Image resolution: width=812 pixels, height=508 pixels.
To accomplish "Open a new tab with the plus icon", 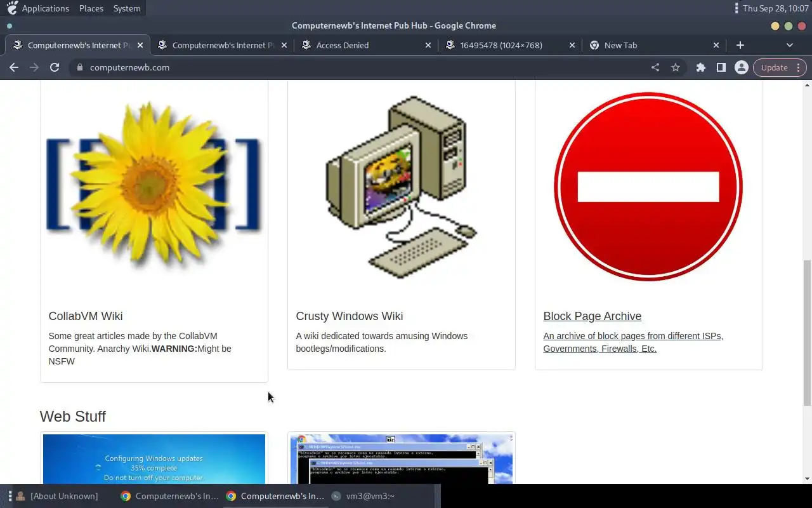I will [x=740, y=45].
